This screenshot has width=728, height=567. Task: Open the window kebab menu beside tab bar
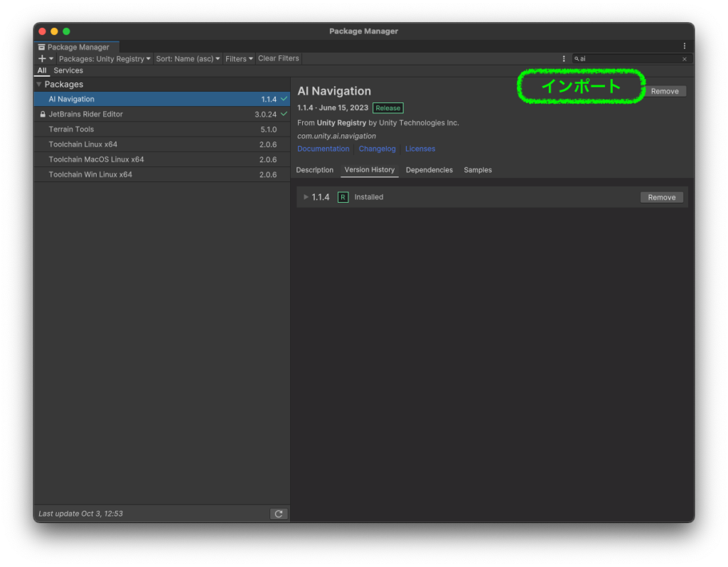click(685, 46)
